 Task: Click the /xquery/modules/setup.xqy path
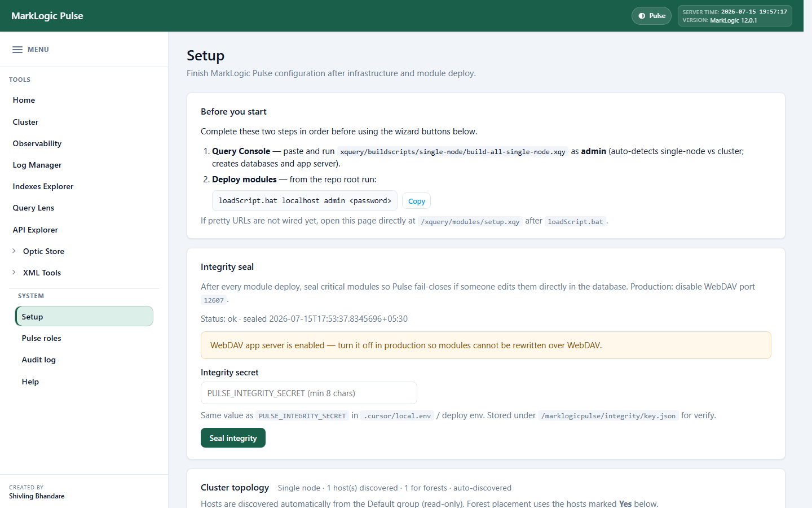tap(470, 221)
